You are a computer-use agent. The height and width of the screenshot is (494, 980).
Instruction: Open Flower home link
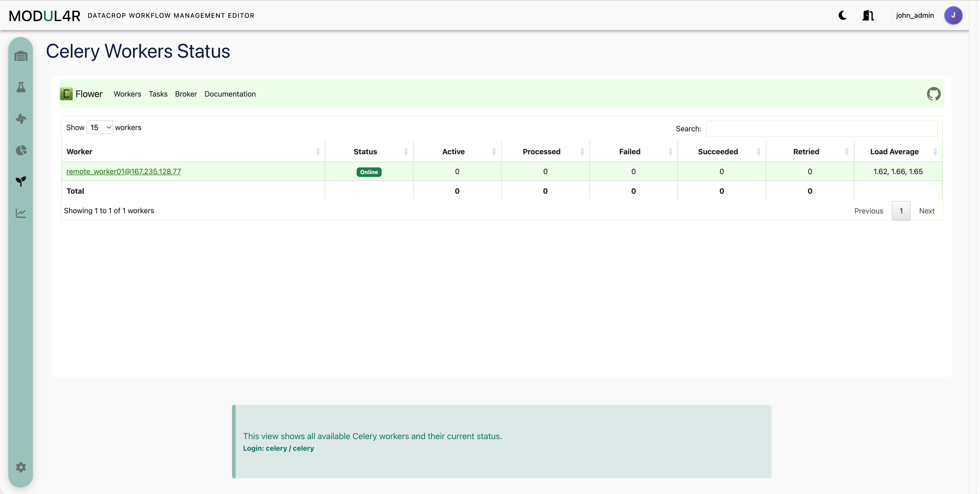click(89, 94)
